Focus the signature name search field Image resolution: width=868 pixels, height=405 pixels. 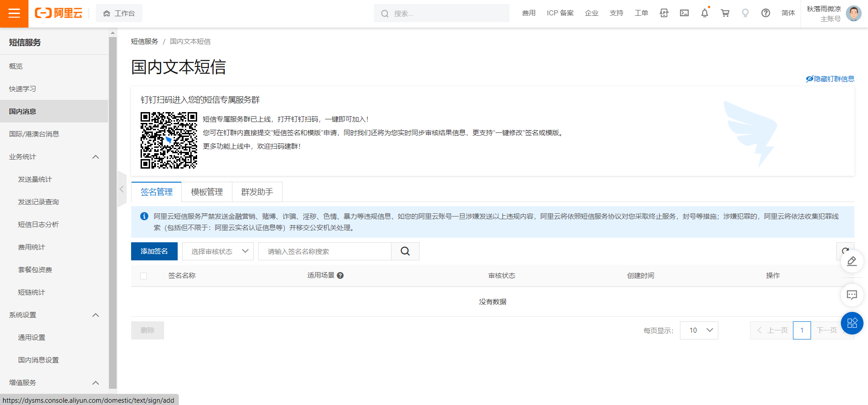click(325, 251)
